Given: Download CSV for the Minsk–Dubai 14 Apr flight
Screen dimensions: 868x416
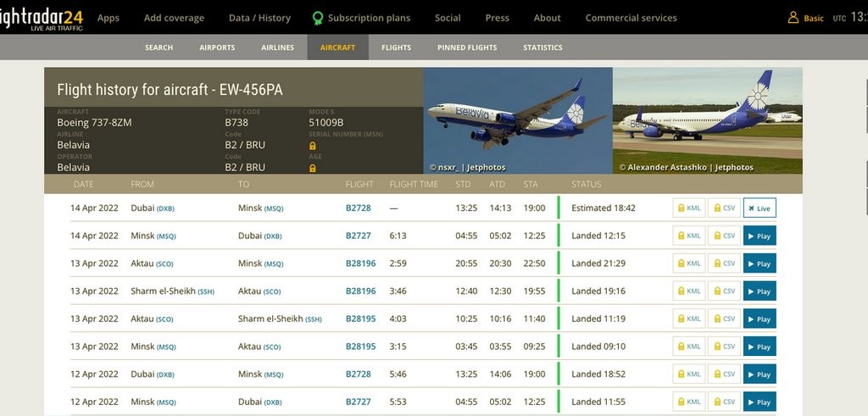Looking at the screenshot, I should tap(723, 236).
